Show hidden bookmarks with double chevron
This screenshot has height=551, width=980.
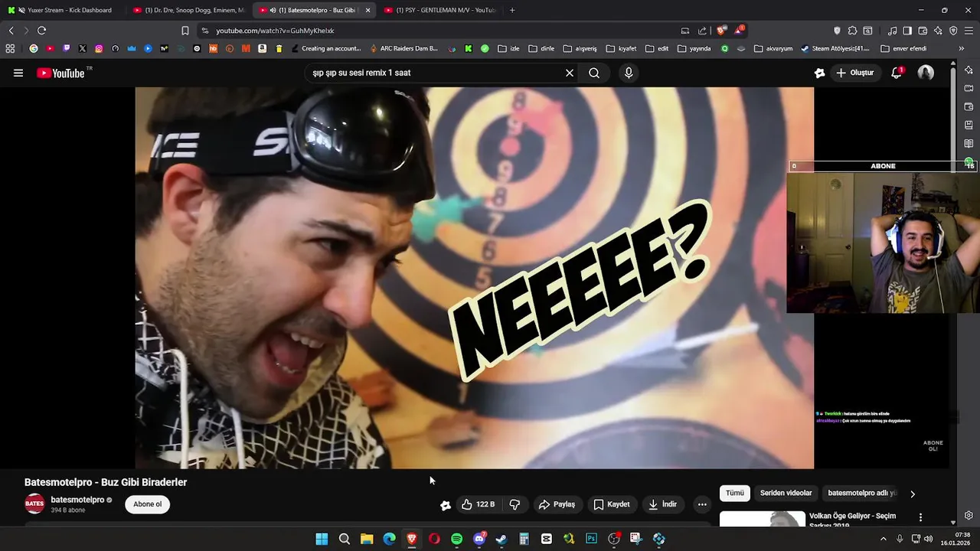pos(961,48)
